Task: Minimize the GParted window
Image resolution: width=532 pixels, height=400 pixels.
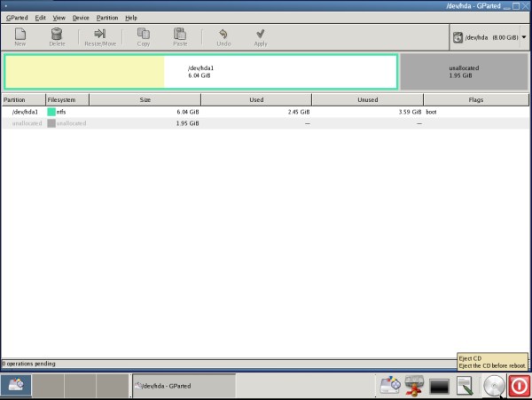Action: tap(506, 6)
